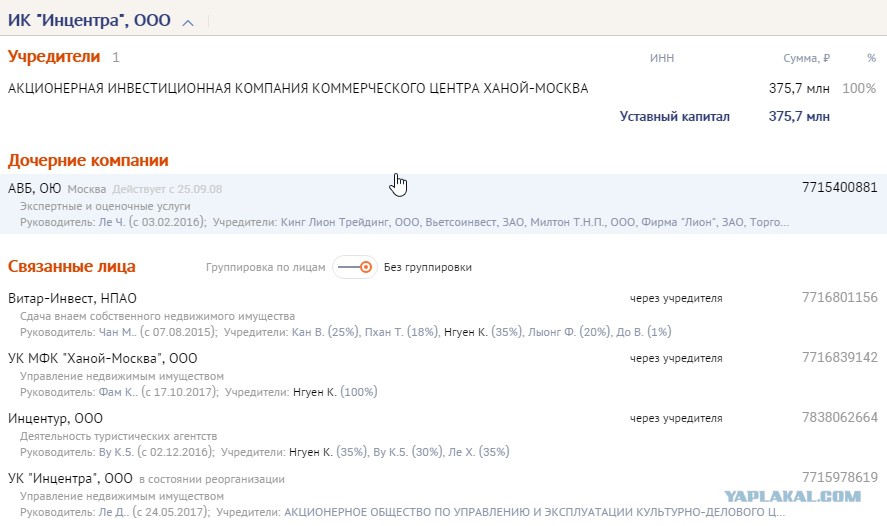
Task: Click 'Учредители' section heading
Action: tap(54, 57)
